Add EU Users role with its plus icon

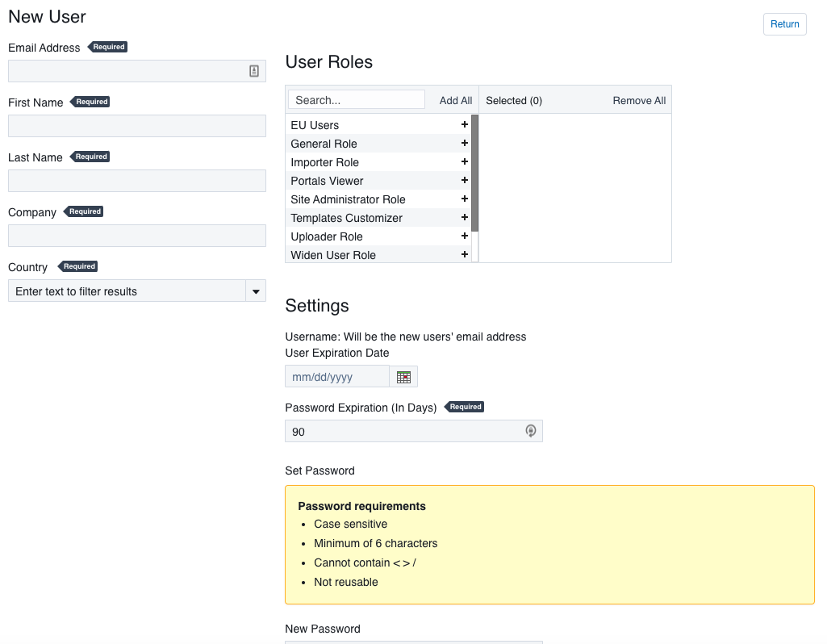pyautogui.click(x=464, y=125)
